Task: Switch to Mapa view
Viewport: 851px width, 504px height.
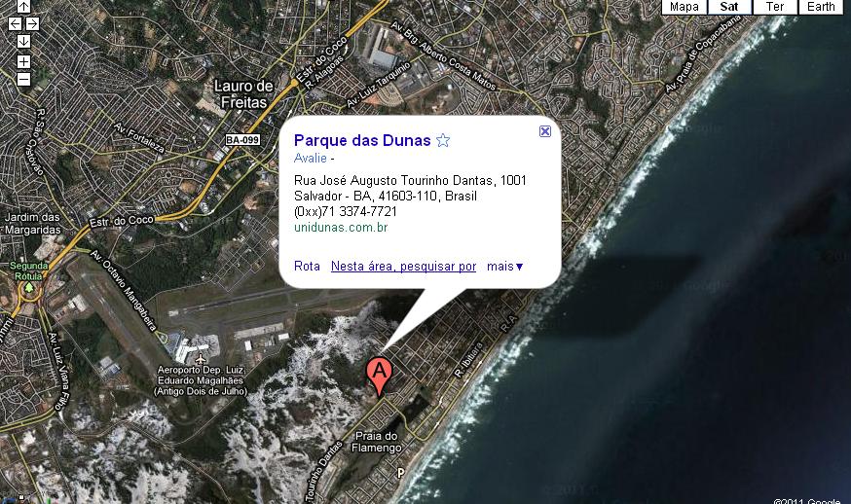Action: click(684, 7)
